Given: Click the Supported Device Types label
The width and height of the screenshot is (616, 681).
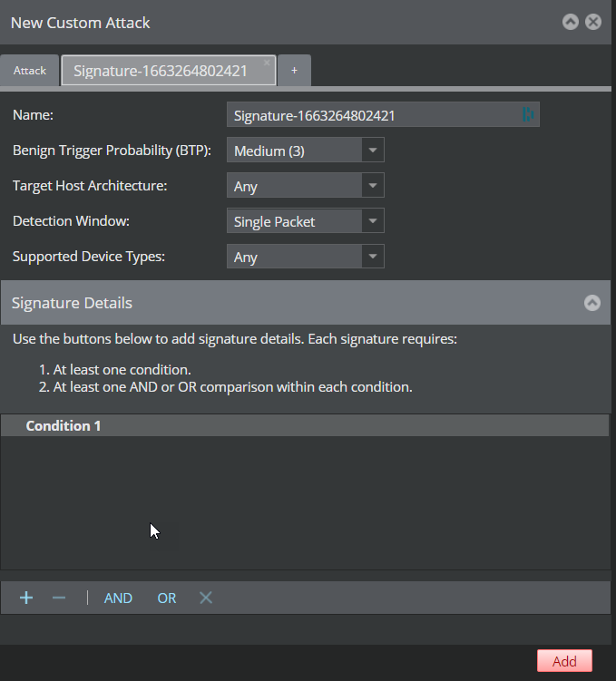Looking at the screenshot, I should tap(89, 257).
